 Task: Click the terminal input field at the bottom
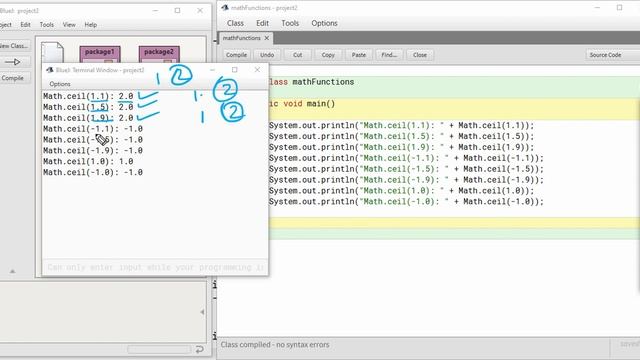(155, 267)
